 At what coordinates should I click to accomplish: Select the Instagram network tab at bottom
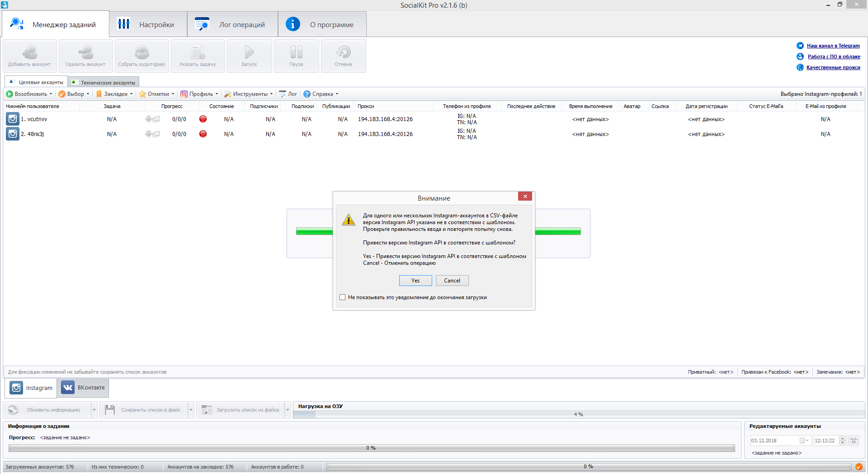tap(31, 388)
